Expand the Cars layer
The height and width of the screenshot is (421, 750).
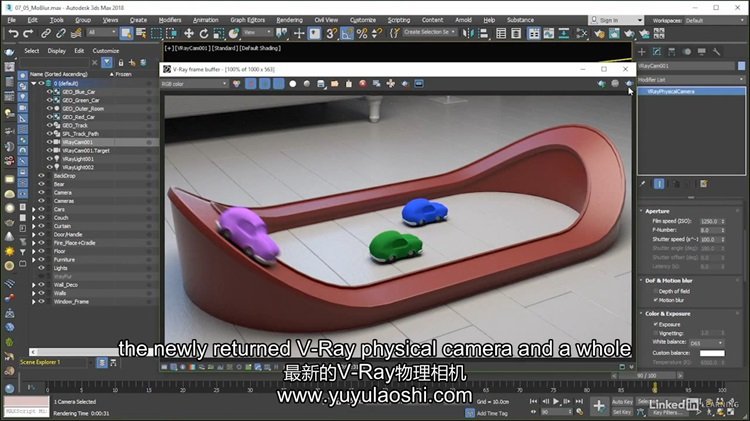[33, 209]
